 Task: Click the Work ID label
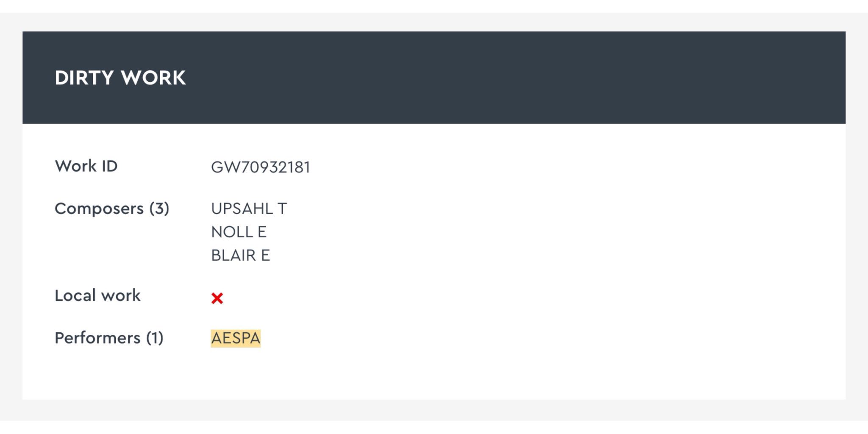pos(86,166)
